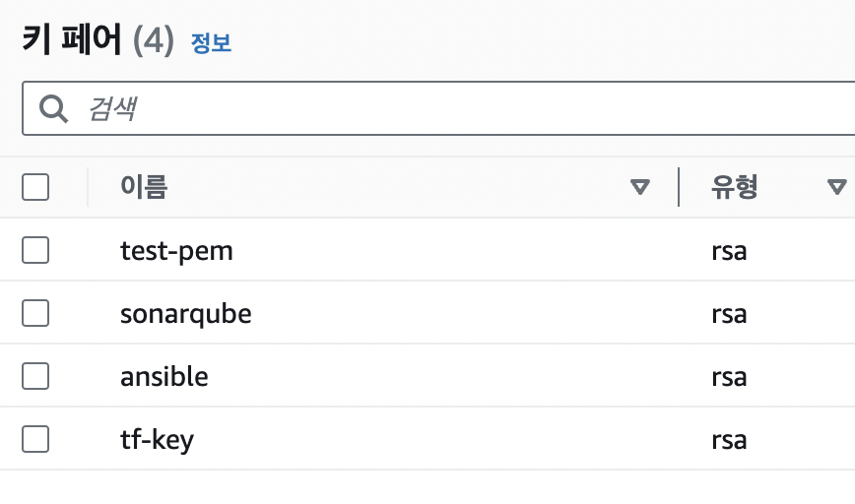Choose the ansible key pair name
The width and height of the screenshot is (855, 504).
(164, 376)
